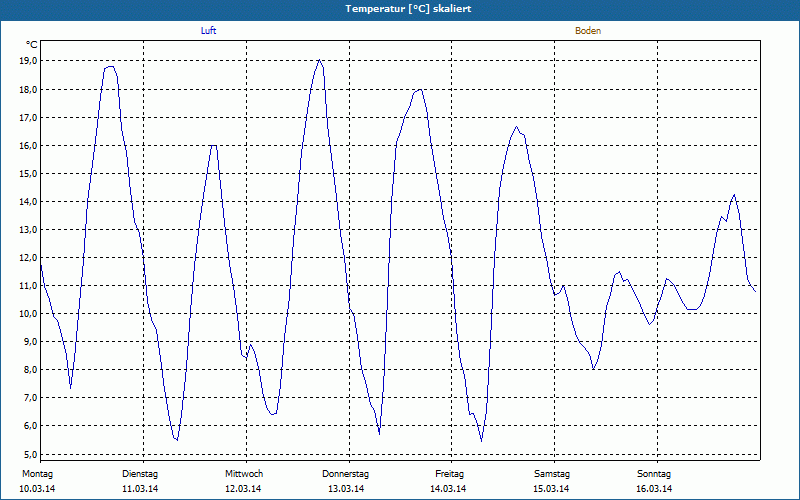Click the 'Montag' day label
800x500 pixels.
[37, 474]
